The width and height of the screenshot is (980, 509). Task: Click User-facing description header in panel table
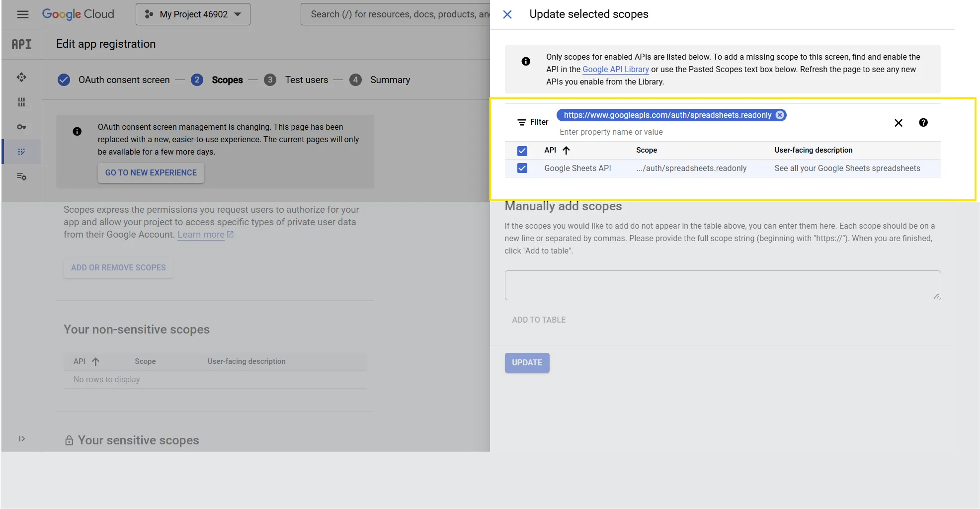point(814,150)
